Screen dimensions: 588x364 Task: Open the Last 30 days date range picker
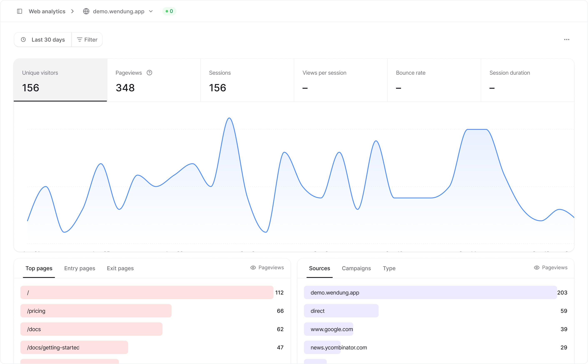tap(43, 40)
